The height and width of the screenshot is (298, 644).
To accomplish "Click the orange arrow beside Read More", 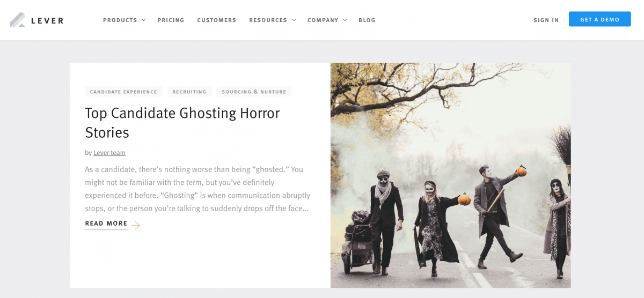I will (136, 225).
